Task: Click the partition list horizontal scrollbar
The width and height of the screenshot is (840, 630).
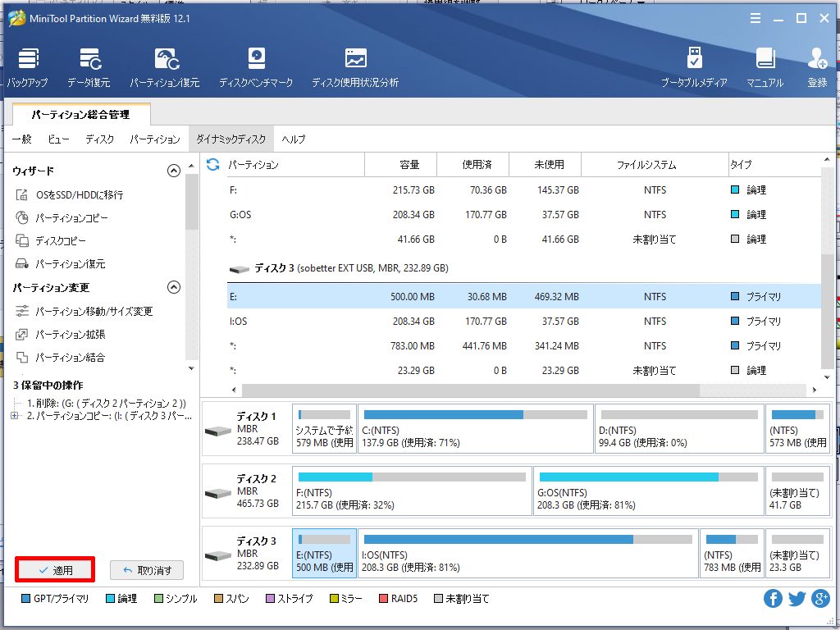Action: (x=470, y=390)
